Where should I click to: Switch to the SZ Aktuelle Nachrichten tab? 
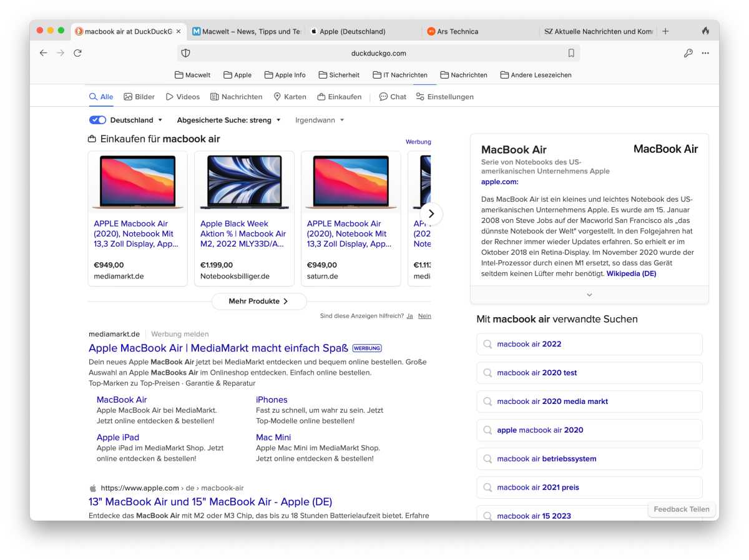(597, 31)
